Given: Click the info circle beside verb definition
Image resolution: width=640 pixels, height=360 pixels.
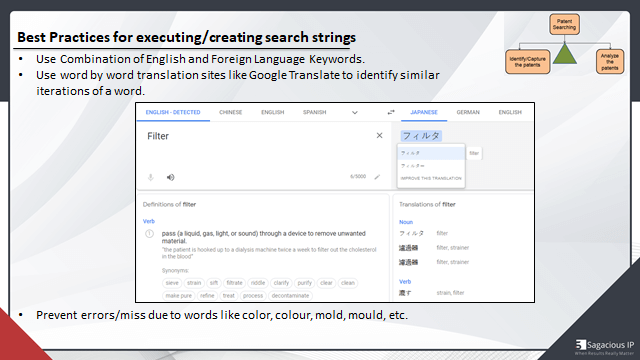Looking at the screenshot, I should 149,234.
